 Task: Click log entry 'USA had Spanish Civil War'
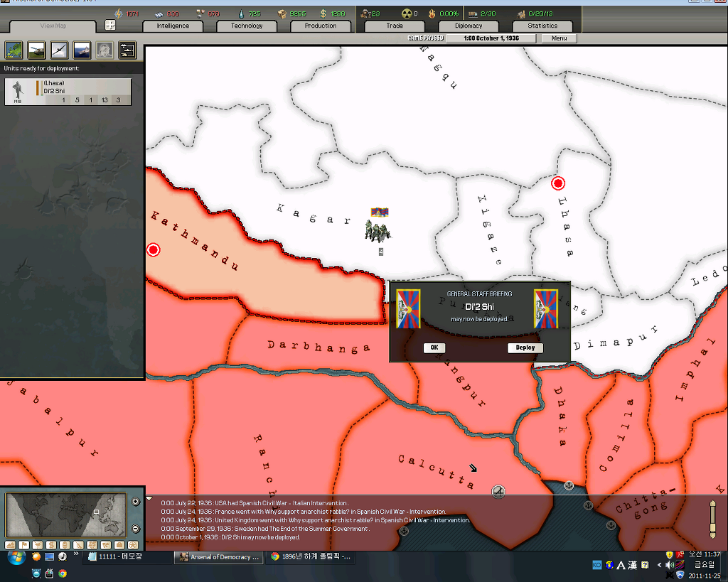point(255,503)
